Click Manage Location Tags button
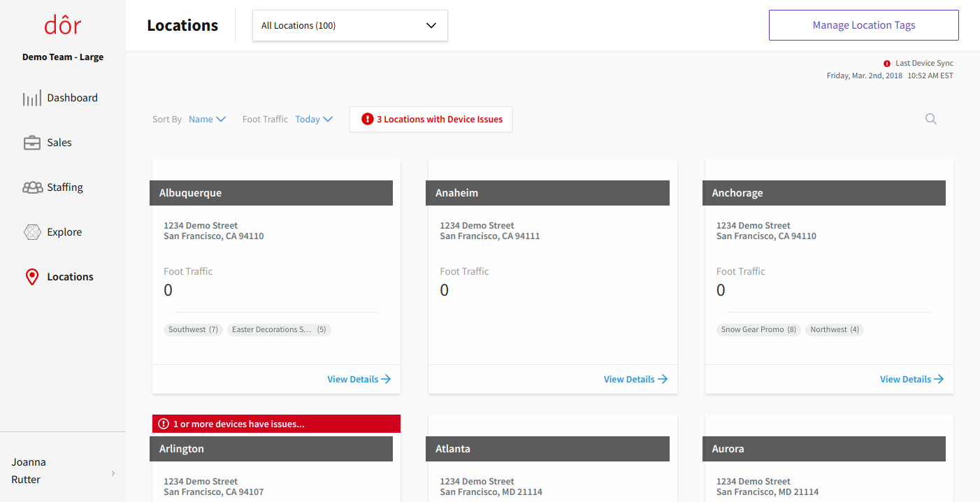Image resolution: width=980 pixels, height=502 pixels. 863,25
